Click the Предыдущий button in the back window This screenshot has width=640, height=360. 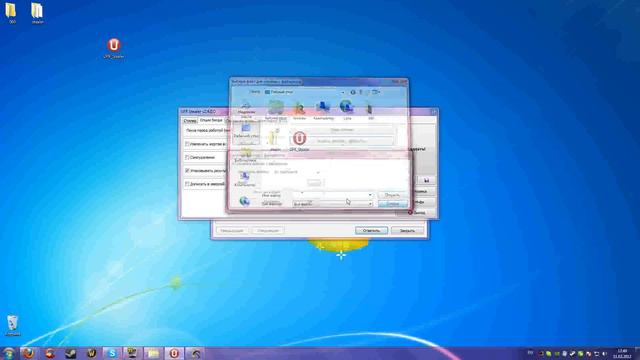click(x=232, y=231)
